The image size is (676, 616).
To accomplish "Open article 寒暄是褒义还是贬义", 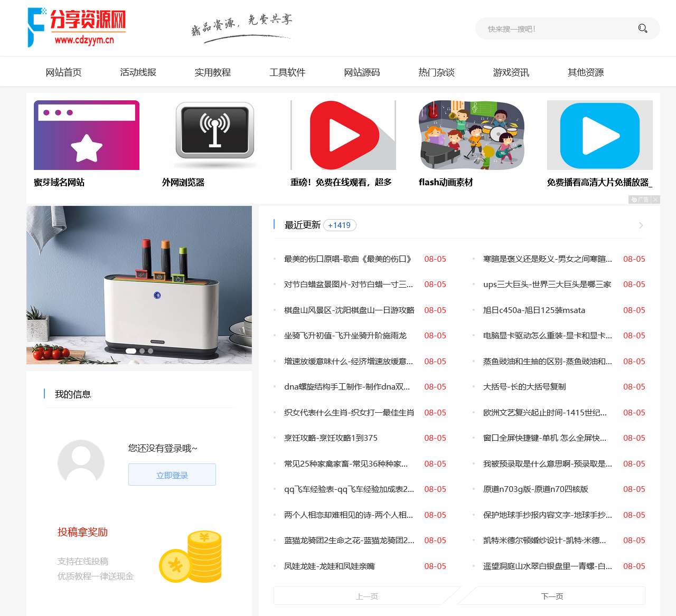I will [548, 259].
